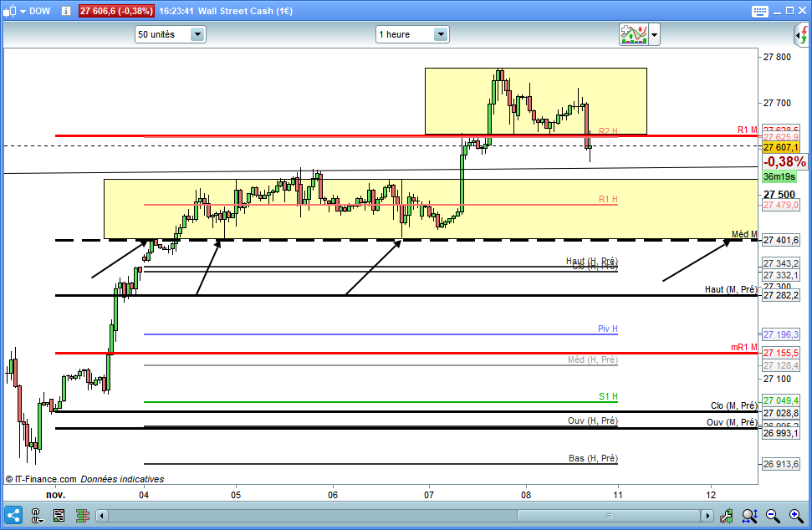The height and width of the screenshot is (530, 812).
Task: Click the 26 993,1 price tag
Action: [780, 433]
